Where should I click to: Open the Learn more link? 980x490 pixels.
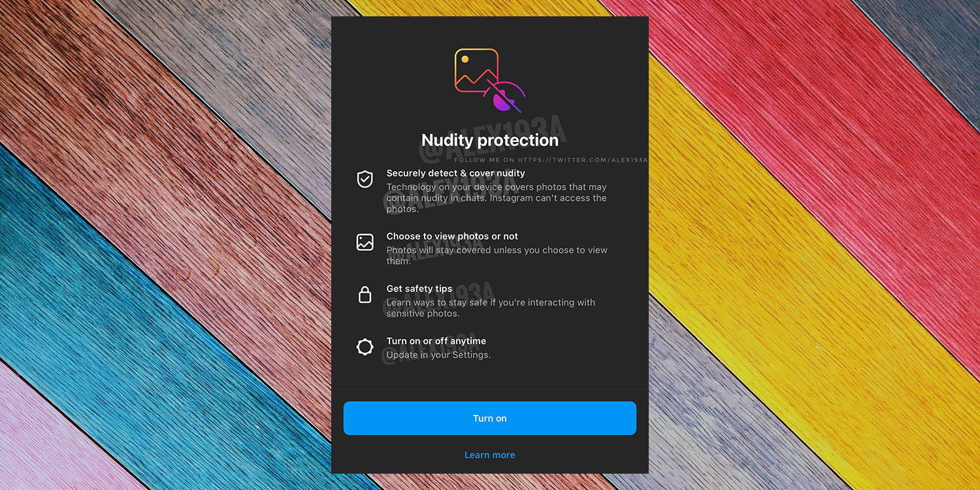pyautogui.click(x=489, y=455)
